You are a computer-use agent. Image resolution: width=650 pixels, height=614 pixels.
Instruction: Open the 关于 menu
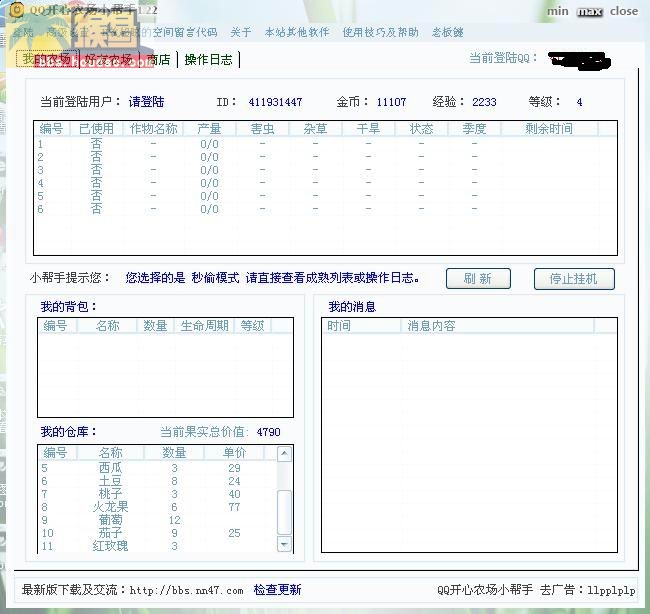point(241,32)
